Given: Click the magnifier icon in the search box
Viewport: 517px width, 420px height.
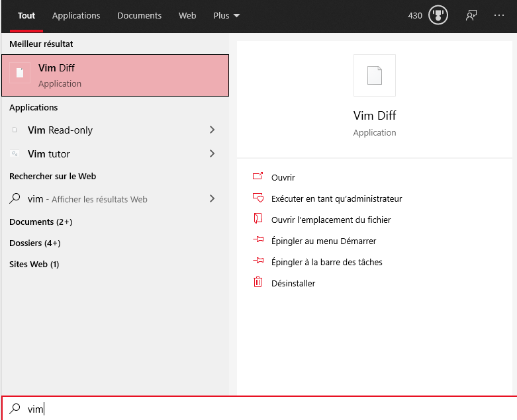Looking at the screenshot, I should [x=15, y=409].
